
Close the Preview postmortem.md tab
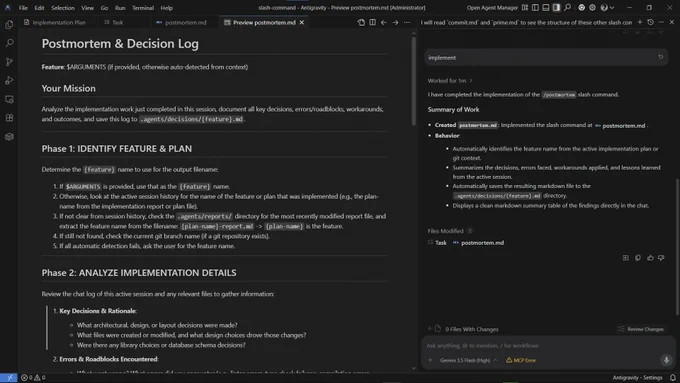click(302, 22)
